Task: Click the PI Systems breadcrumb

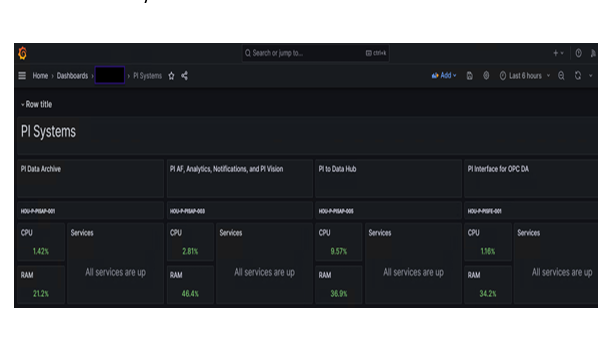Action: click(147, 76)
